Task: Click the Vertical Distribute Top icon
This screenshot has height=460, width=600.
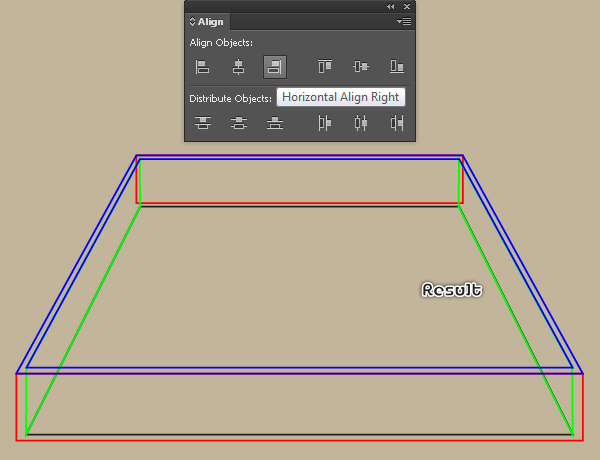Action: coord(203,123)
